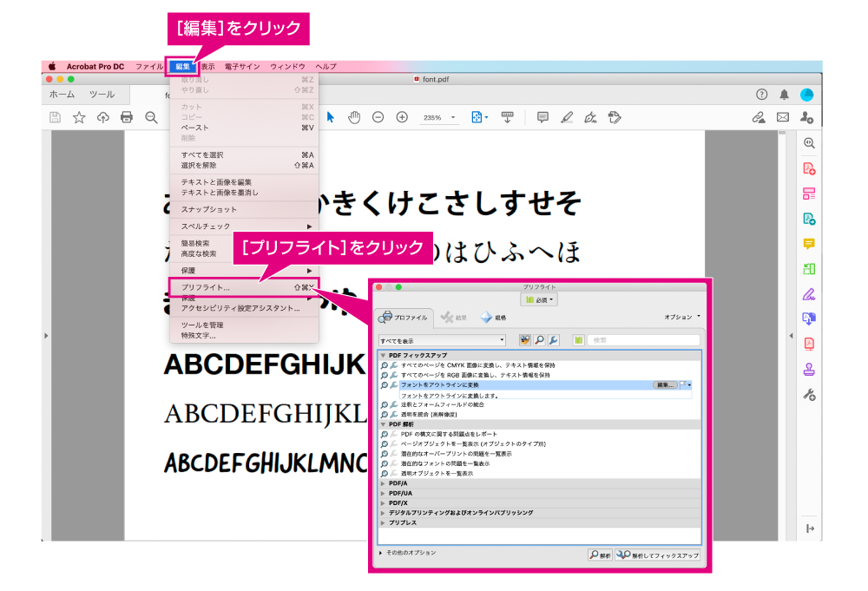Click the upload to cloud icon
The width and height of the screenshot is (868, 591).
click(x=103, y=117)
